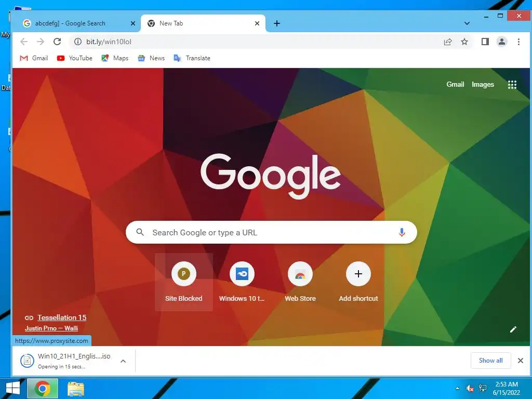Screen dimensions: 532x399
Task: Open Gmail bookmark
Action: 34,58
